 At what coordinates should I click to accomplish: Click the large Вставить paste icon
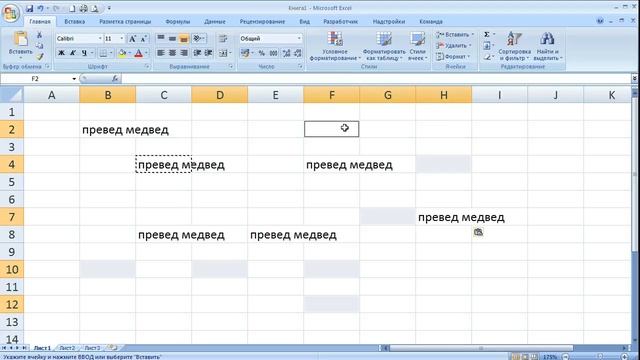pos(20,39)
